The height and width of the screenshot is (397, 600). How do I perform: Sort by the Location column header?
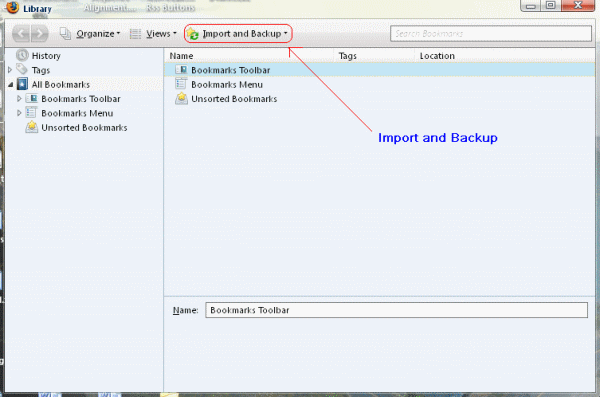click(x=505, y=56)
